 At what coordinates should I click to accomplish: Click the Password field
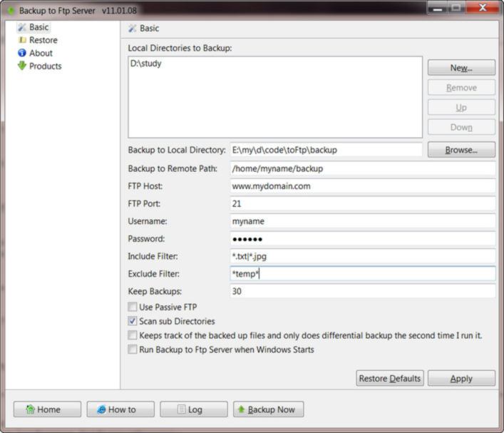coord(363,239)
